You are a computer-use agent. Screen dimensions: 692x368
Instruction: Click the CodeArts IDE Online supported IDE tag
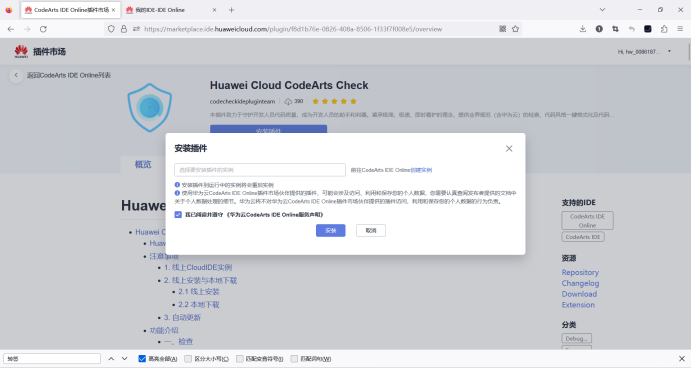click(587, 221)
